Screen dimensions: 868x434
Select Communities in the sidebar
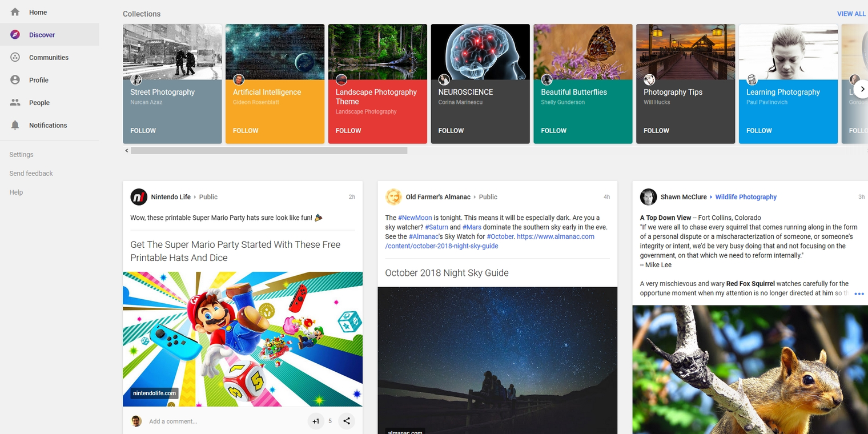pos(49,57)
